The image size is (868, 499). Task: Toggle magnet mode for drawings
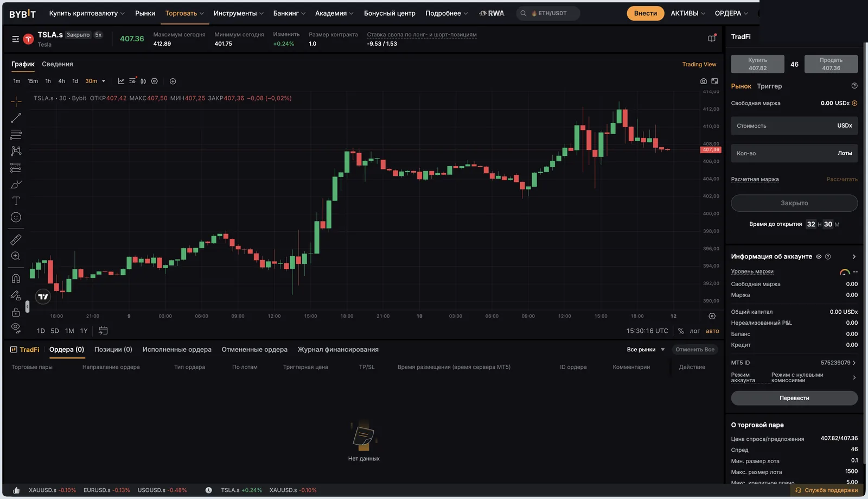[x=16, y=279]
